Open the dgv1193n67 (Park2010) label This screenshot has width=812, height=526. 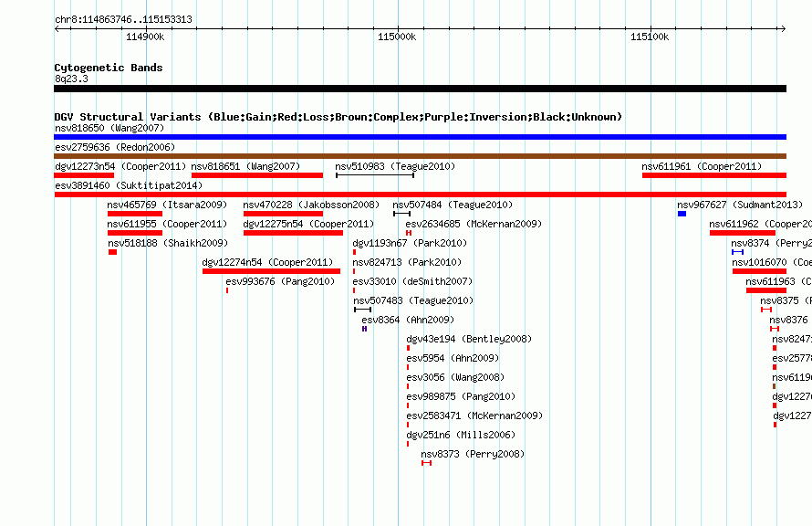tap(410, 243)
